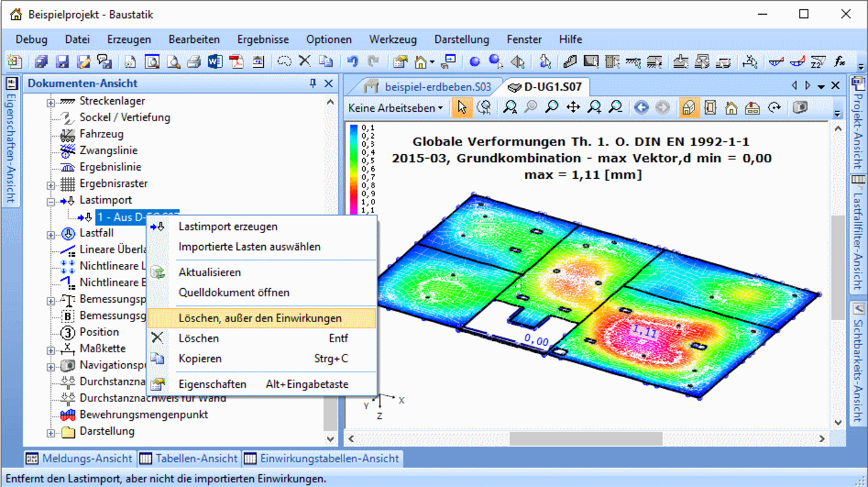Expand the Darstellung tree folder

[x=51, y=433]
